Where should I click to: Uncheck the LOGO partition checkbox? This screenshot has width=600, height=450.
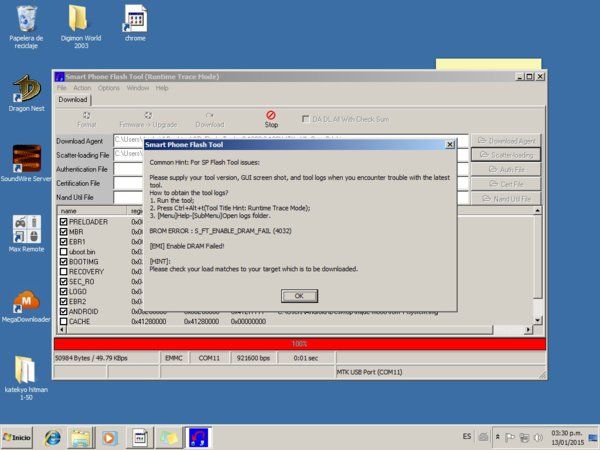[64, 291]
